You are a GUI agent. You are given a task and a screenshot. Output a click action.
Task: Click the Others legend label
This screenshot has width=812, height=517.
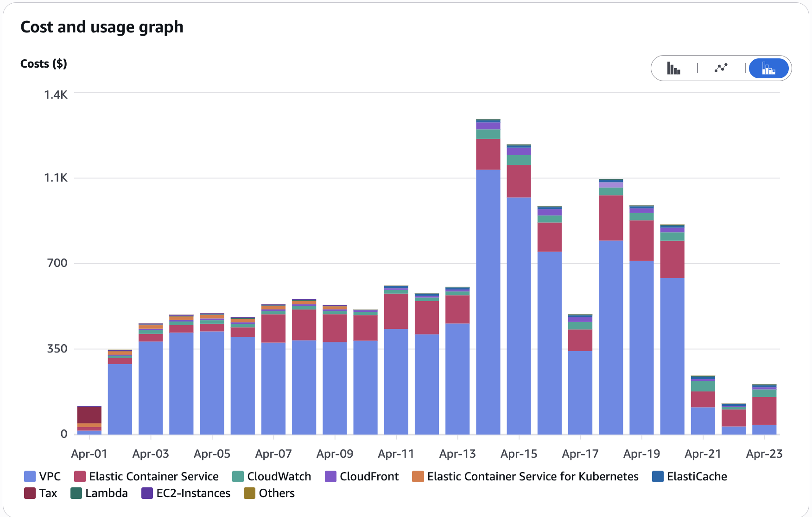click(x=277, y=493)
